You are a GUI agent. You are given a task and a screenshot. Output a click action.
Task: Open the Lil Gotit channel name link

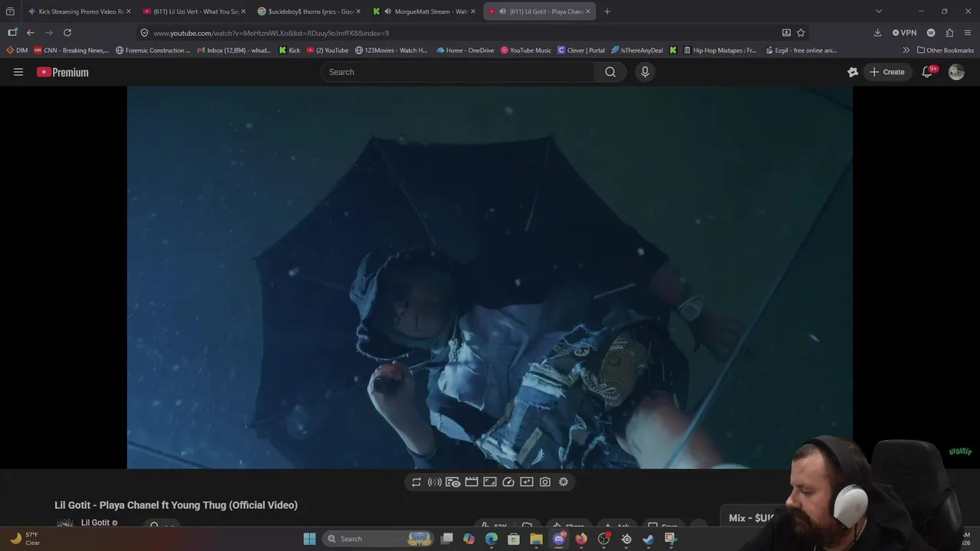[95, 523]
